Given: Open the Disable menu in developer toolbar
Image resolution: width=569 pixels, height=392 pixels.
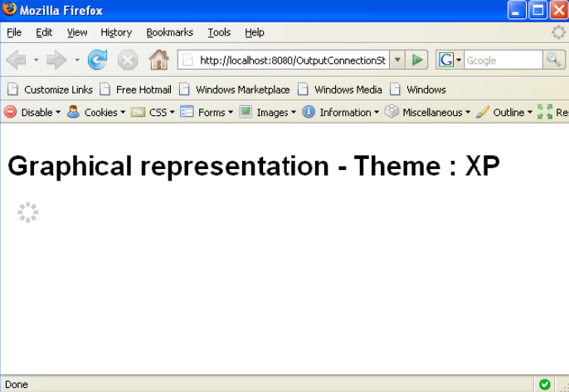Looking at the screenshot, I should [31, 113].
